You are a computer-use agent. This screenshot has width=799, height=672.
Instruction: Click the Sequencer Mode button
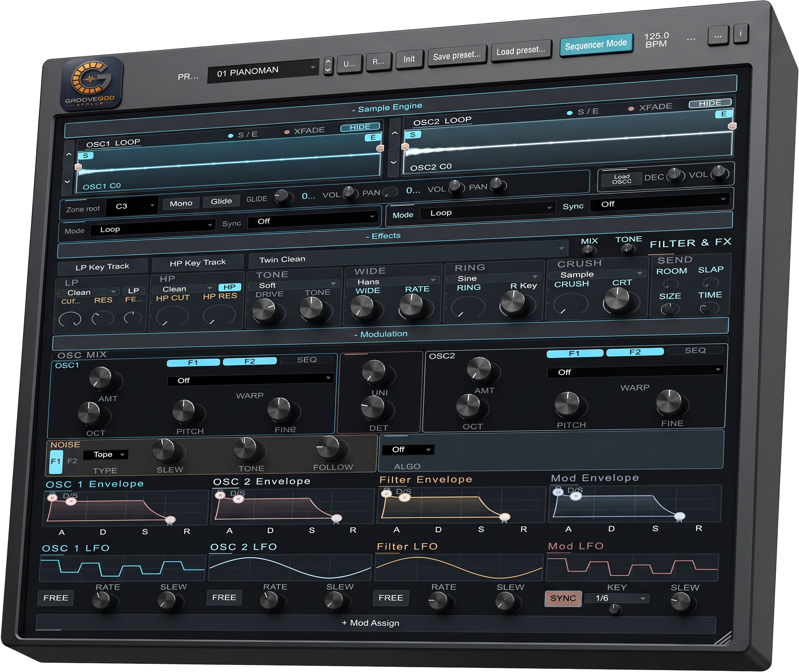[x=596, y=44]
